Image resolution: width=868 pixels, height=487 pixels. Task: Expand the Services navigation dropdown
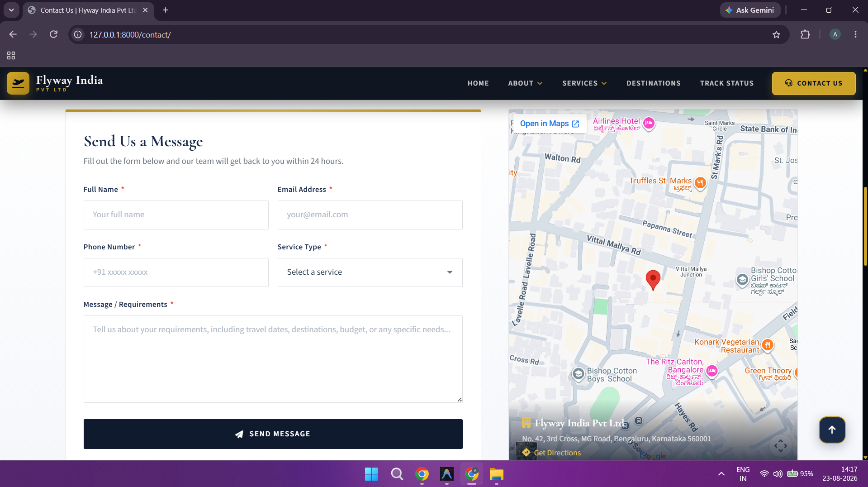(584, 83)
